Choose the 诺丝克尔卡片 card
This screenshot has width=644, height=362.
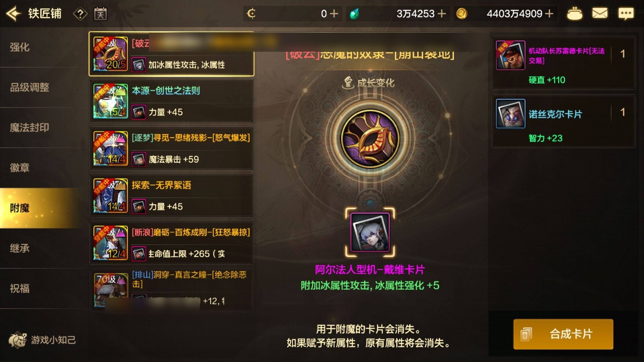pyautogui.click(x=563, y=121)
